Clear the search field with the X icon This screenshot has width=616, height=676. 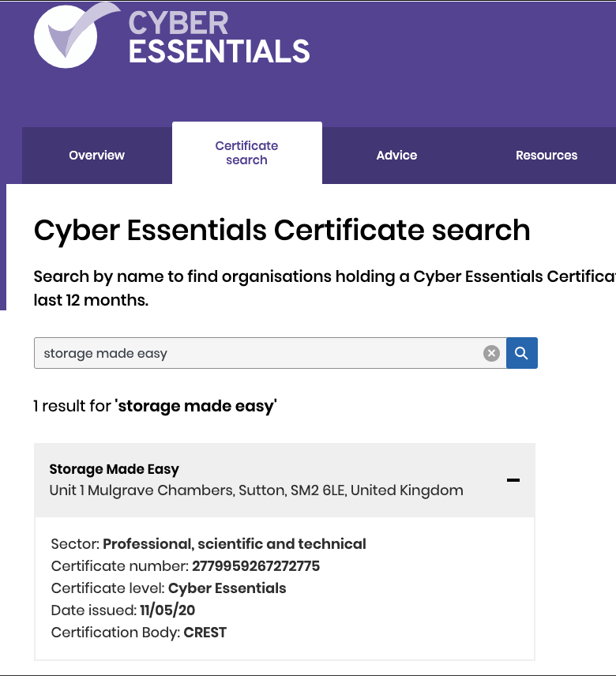[491, 353]
